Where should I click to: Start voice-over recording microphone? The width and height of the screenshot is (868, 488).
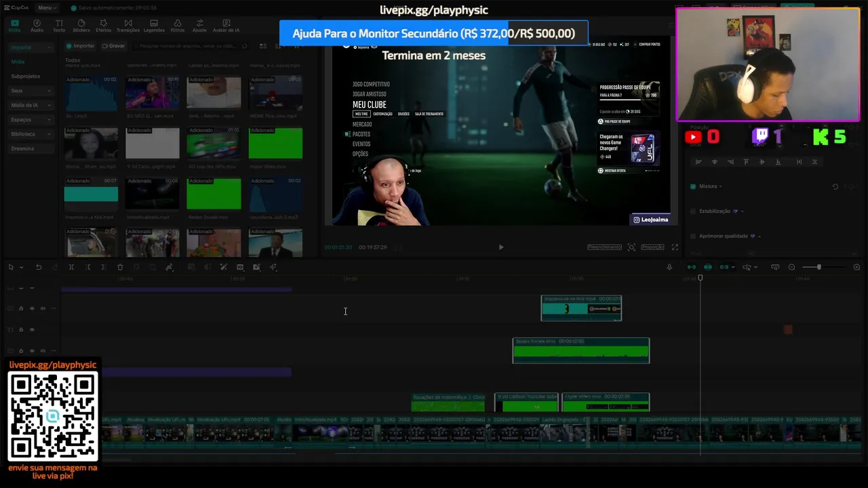click(x=669, y=267)
